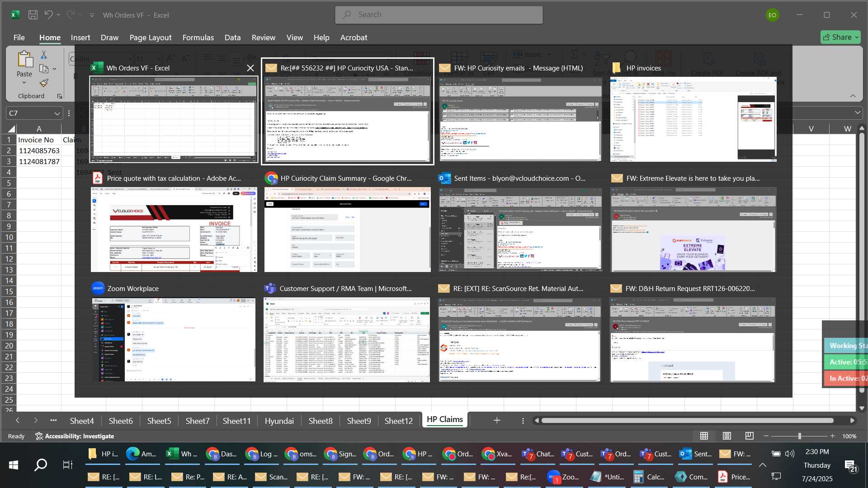Switch to Normal view in status bar
Screen dimensions: 868x488
(x=704, y=436)
